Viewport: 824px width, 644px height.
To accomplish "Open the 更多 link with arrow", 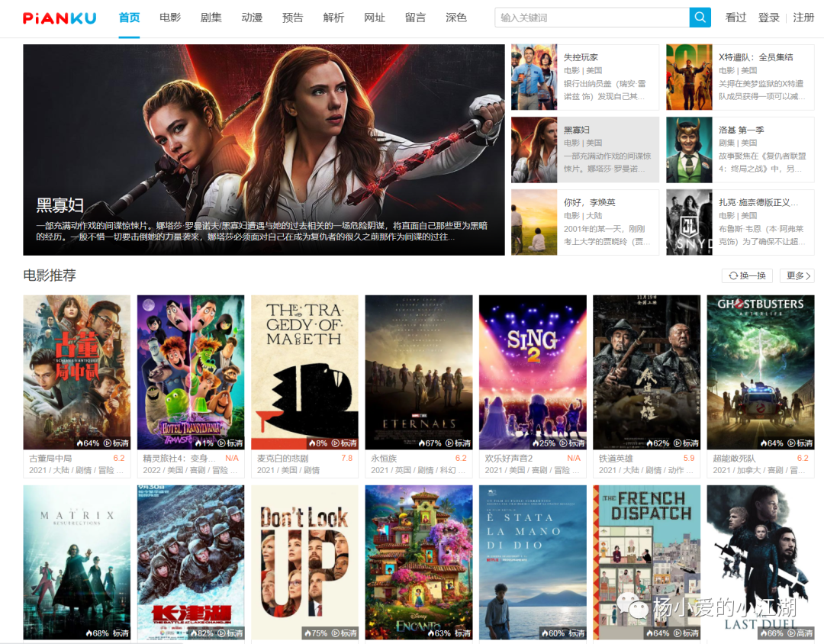I will 797,275.
